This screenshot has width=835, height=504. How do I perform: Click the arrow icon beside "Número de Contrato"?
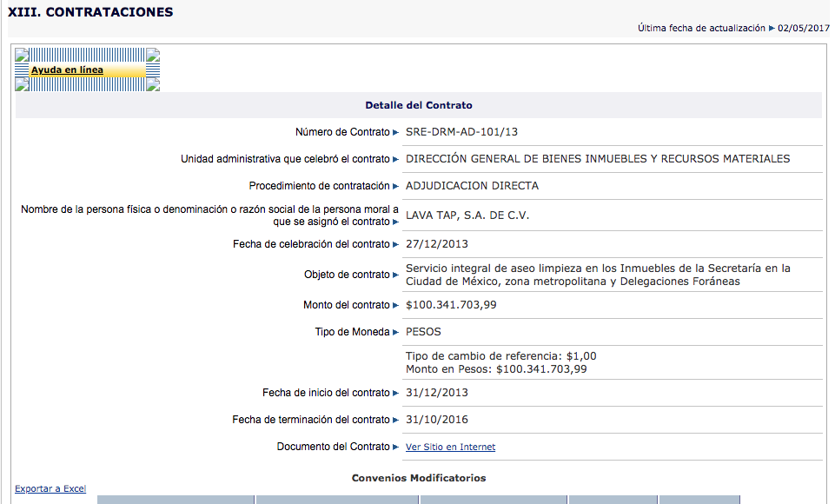click(396, 132)
